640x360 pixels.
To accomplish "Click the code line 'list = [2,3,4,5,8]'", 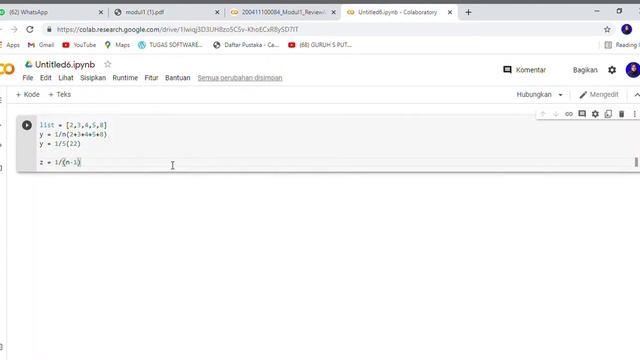I will click(x=73, y=125).
